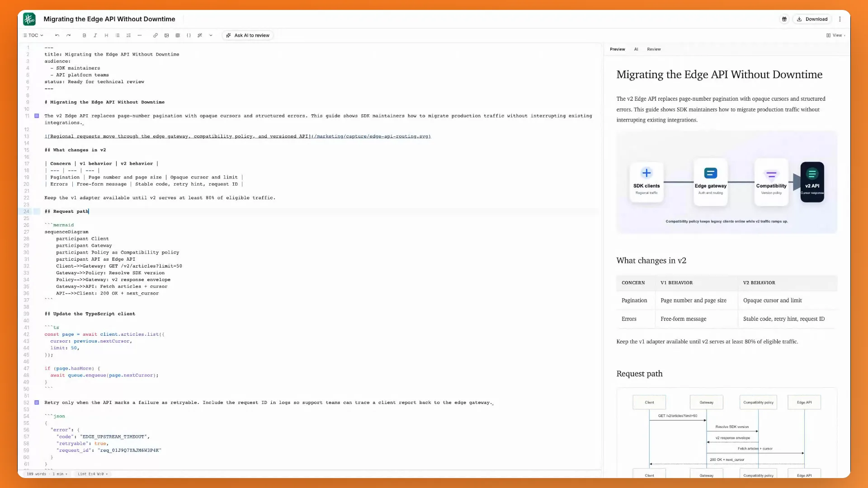
Task: Insert a heading with the H icon
Action: pos(106,35)
